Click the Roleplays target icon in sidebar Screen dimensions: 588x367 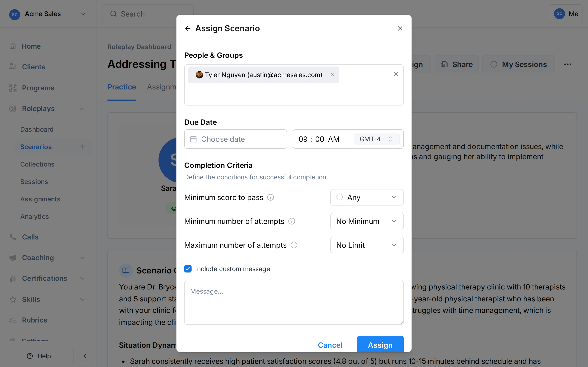(12, 109)
